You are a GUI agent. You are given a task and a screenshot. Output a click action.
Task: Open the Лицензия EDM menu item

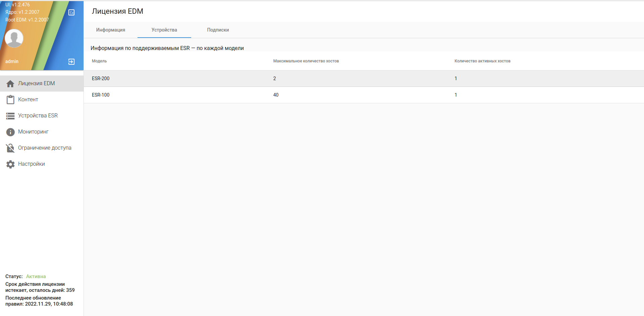coord(42,84)
